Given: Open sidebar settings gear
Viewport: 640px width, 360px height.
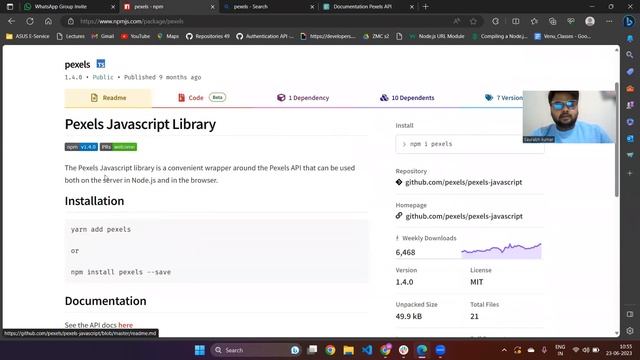Looking at the screenshot, I should (x=630, y=331).
